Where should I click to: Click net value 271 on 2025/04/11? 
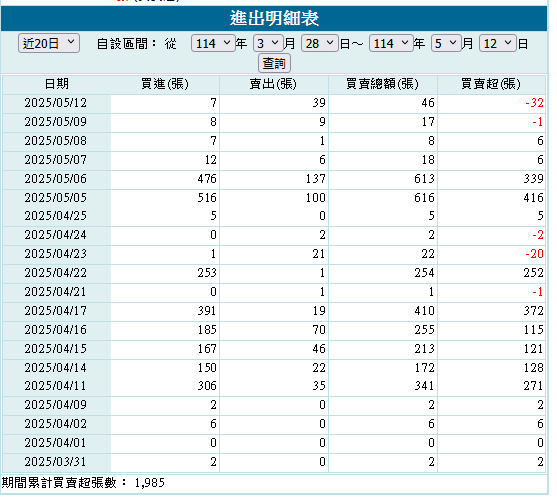point(534,386)
